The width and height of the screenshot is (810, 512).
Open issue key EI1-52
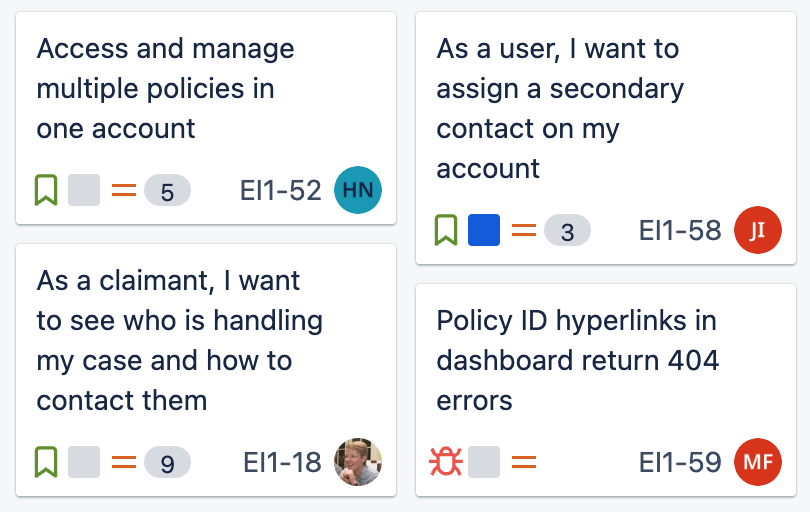(281, 190)
